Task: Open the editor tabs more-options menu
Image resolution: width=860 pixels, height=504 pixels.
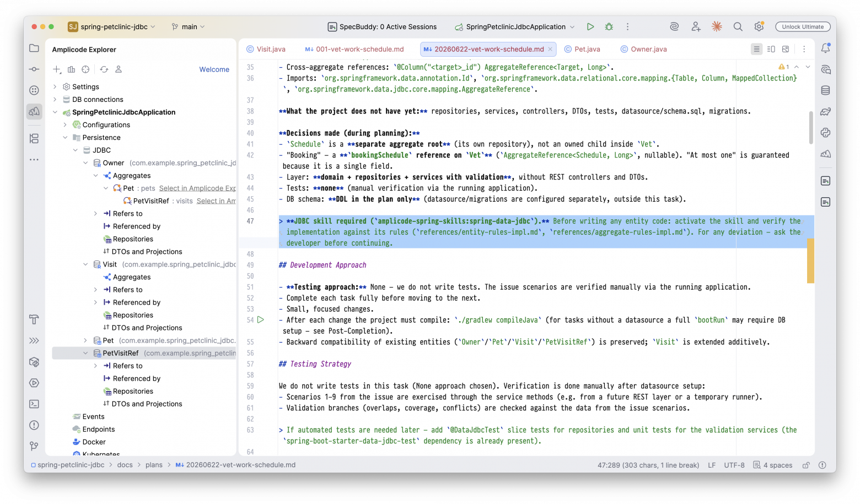Action: point(804,49)
